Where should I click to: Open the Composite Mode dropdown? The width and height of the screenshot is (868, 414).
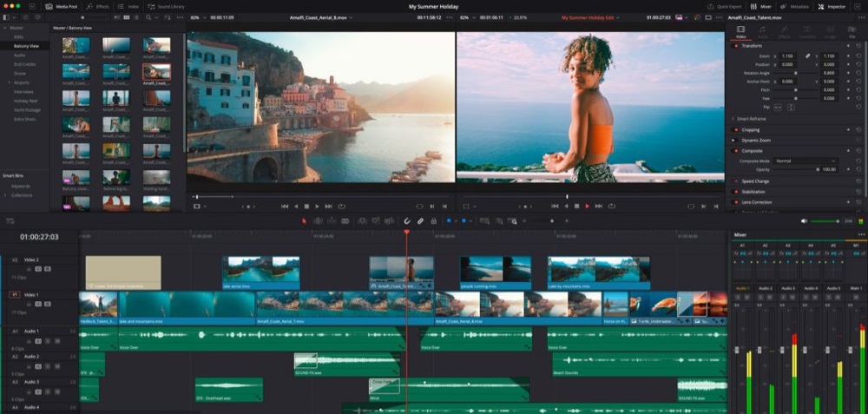[x=806, y=161]
